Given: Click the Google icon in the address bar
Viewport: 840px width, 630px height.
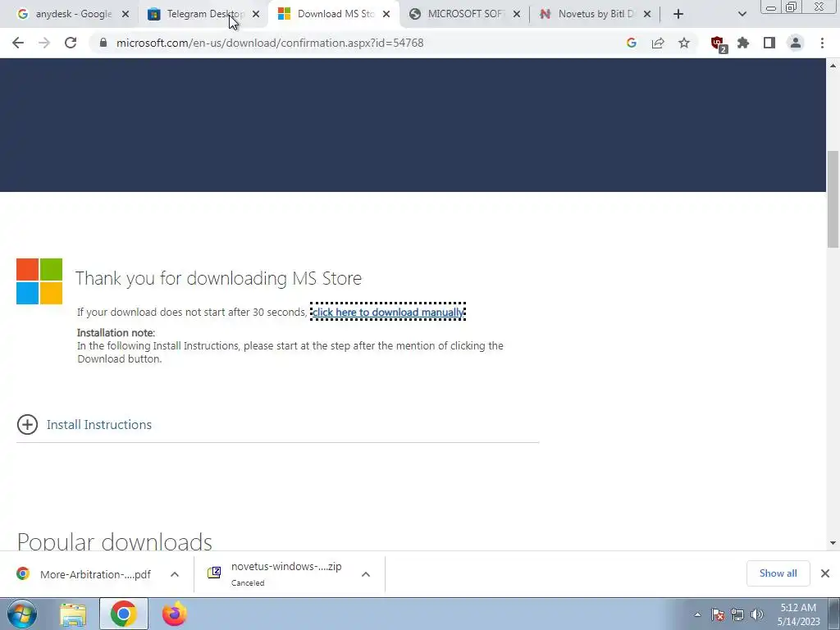Looking at the screenshot, I should click(631, 43).
